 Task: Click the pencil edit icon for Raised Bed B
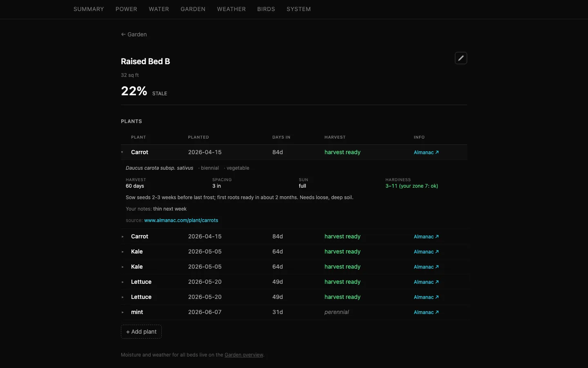coord(461,58)
